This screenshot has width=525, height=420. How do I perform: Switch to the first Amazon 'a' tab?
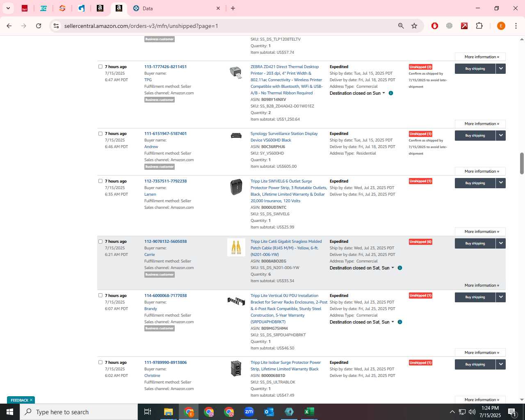(100, 8)
